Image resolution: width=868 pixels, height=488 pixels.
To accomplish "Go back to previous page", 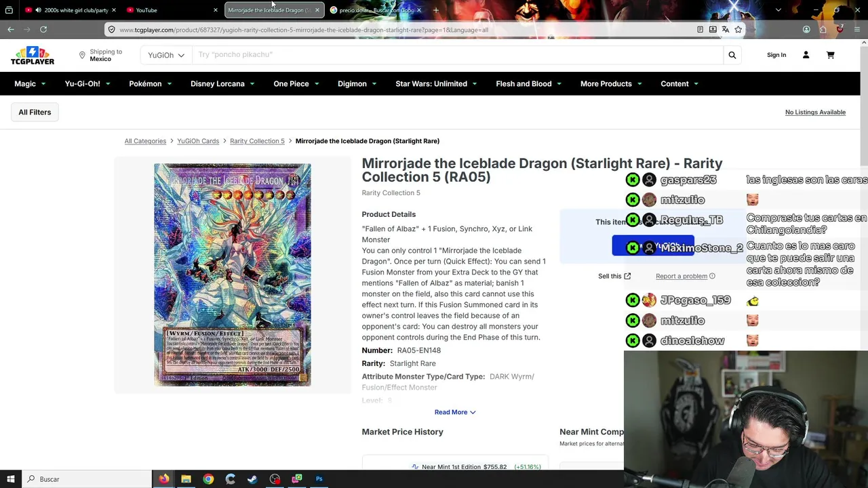I will pos(11,29).
